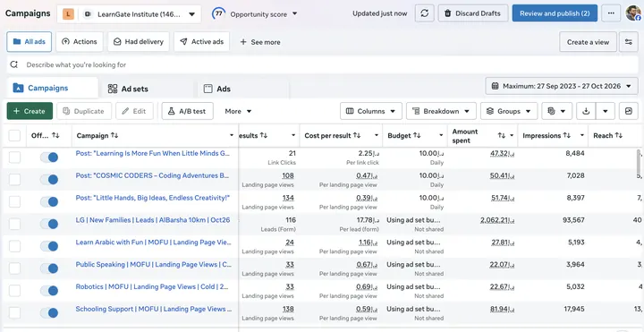Click the reports icon dropdown
Image resolution: width=644 pixels, height=332 pixels.
point(556,111)
